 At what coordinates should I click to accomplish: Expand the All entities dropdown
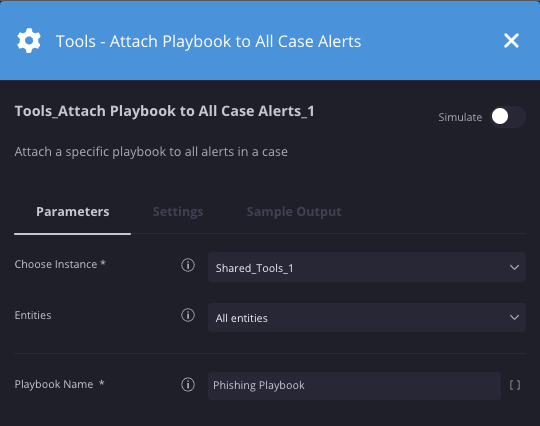point(367,318)
